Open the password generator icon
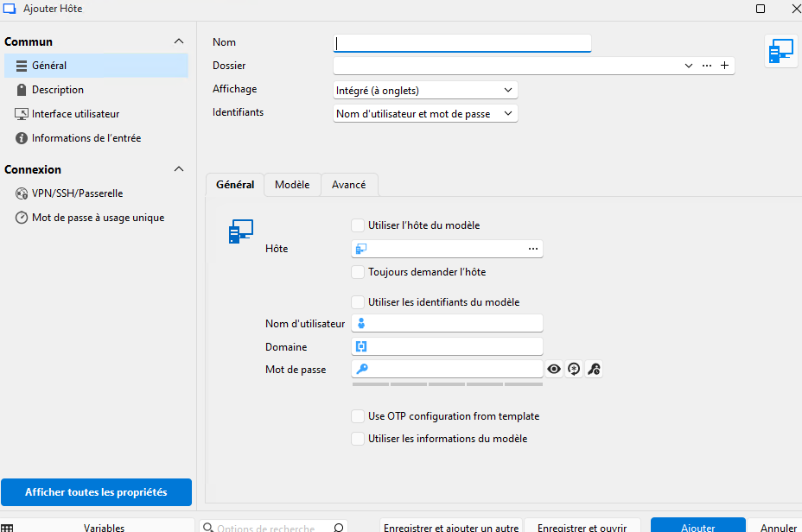This screenshot has height=532, width=802. click(574, 370)
